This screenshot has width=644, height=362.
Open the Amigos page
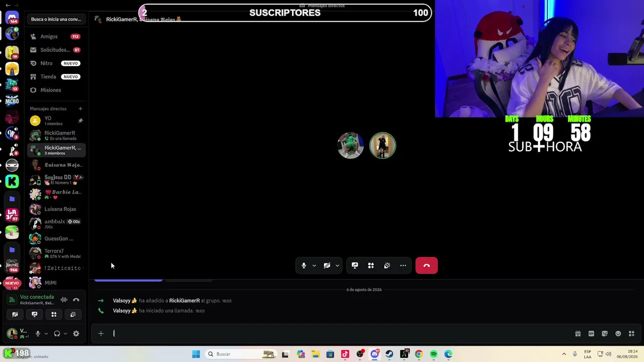point(56,36)
